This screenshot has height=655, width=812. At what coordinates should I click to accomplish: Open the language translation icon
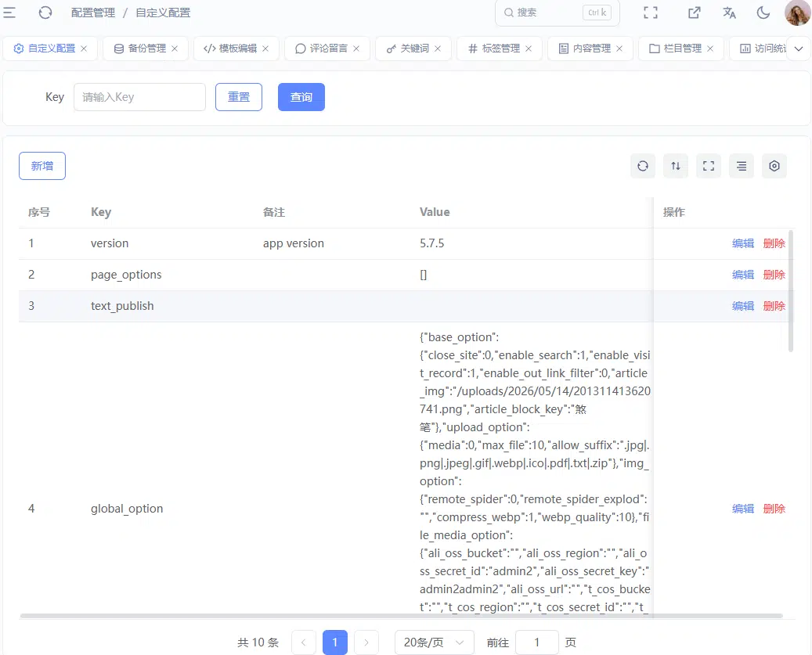(x=729, y=13)
